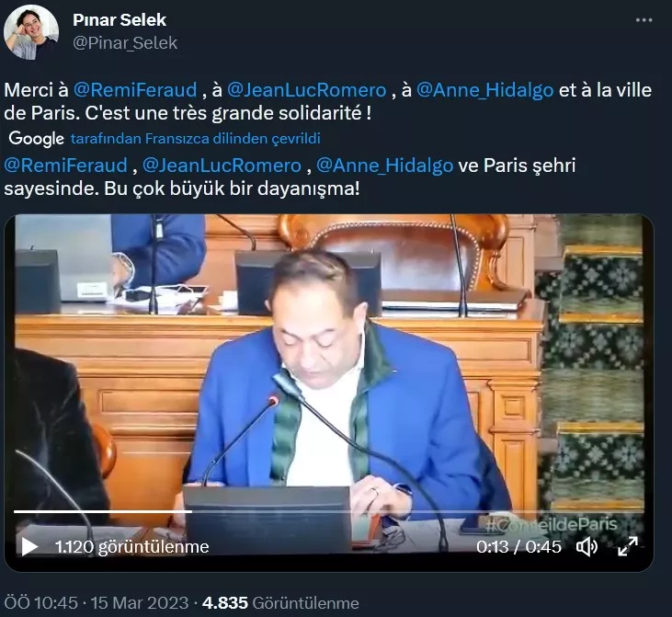This screenshot has width=672, height=617.
Task: Open @Anne_Hidalgo mention in Turkish translation
Action: tap(384, 166)
